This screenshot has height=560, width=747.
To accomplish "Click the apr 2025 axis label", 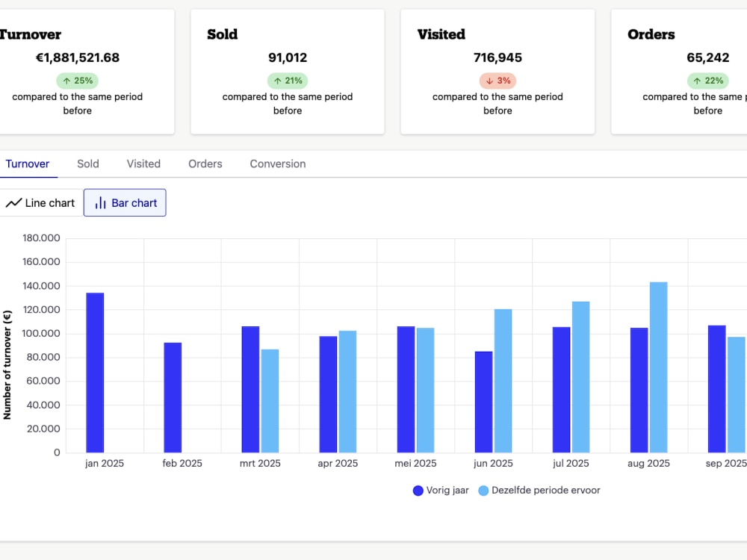I will coord(338,464).
